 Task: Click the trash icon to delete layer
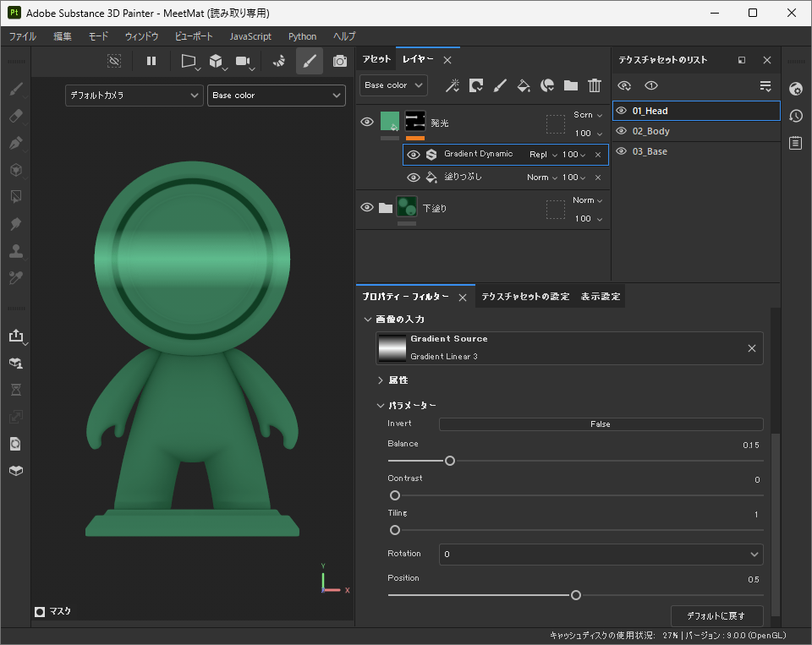coord(595,85)
